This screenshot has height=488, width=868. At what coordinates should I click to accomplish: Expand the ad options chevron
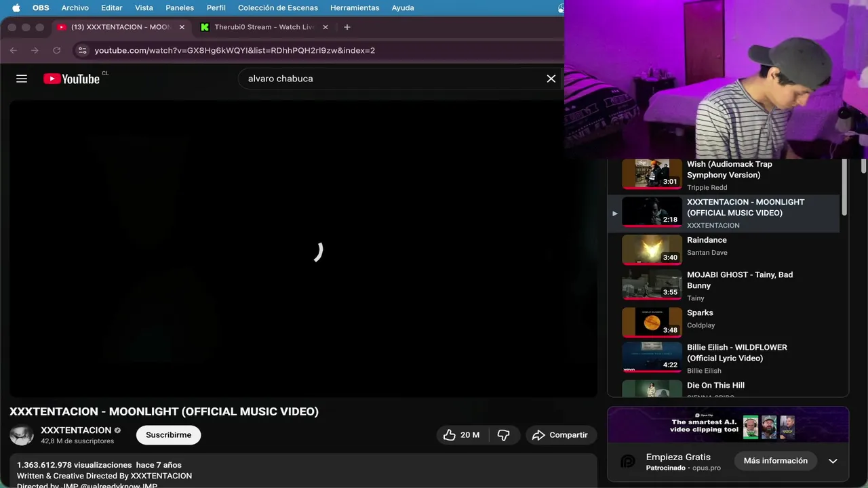(x=833, y=461)
